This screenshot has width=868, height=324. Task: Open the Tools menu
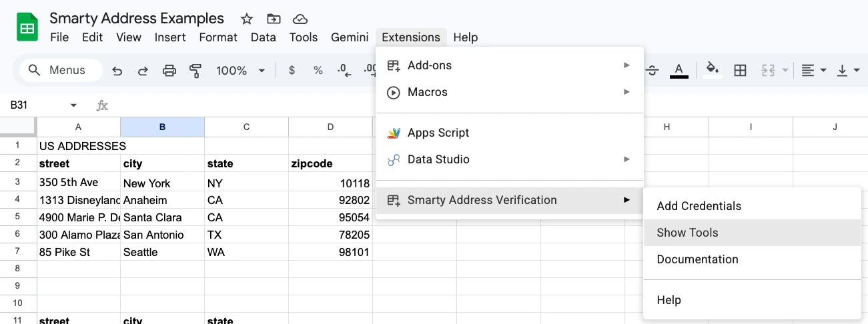pos(304,37)
